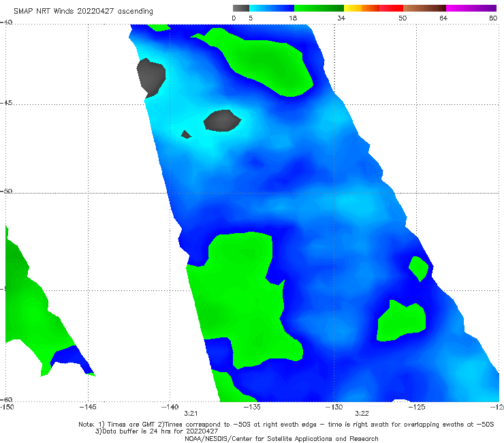Click the dark gray patch at the swath's left edge
The height and width of the screenshot is (443, 504).
click(151, 78)
